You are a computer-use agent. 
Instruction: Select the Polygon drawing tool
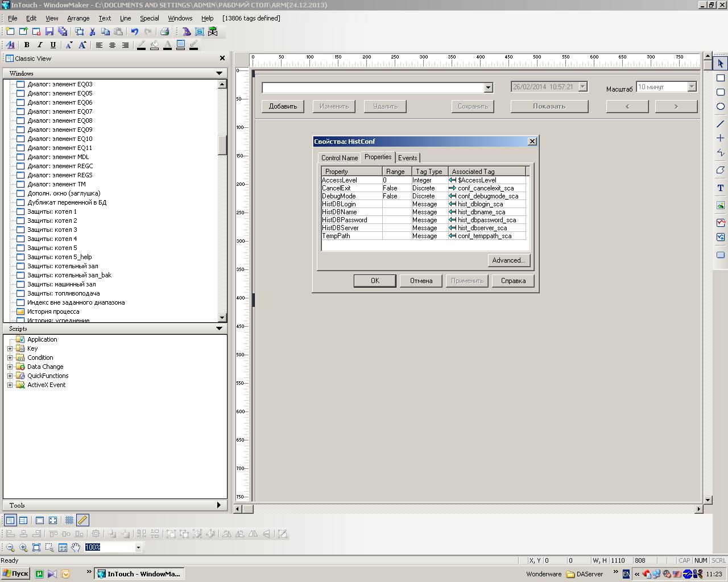[x=720, y=170]
